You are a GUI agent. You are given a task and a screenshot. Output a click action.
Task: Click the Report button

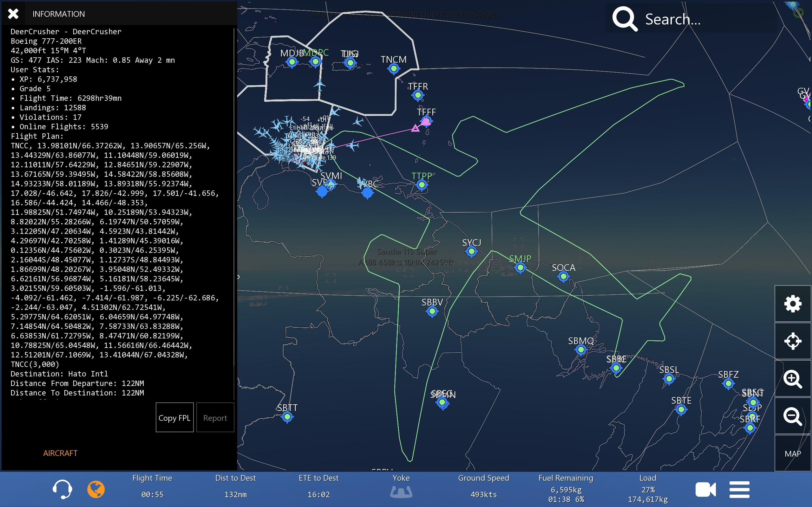click(x=215, y=417)
